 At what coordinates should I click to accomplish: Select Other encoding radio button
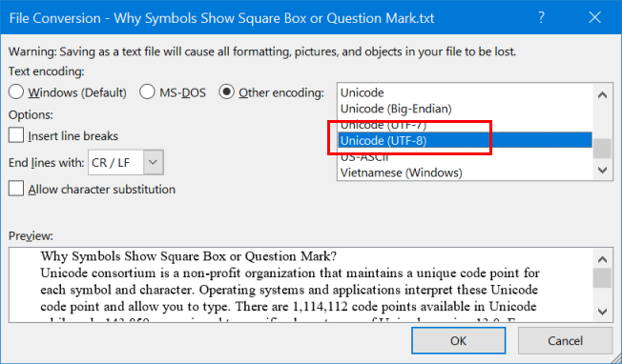[226, 91]
